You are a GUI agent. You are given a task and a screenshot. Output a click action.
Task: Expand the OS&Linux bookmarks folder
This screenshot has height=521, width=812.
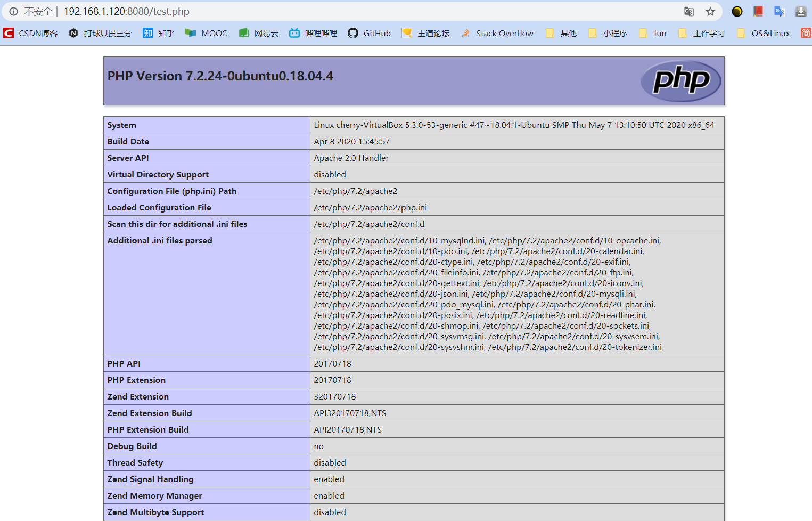click(764, 33)
